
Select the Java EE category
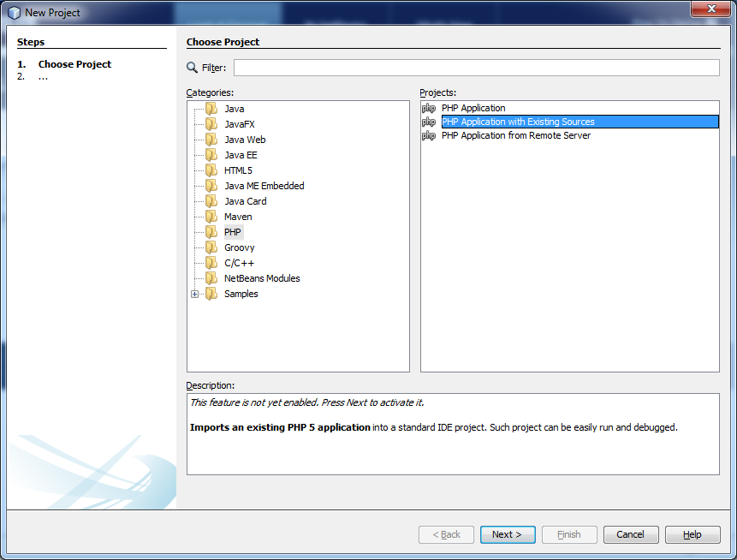[x=241, y=155]
